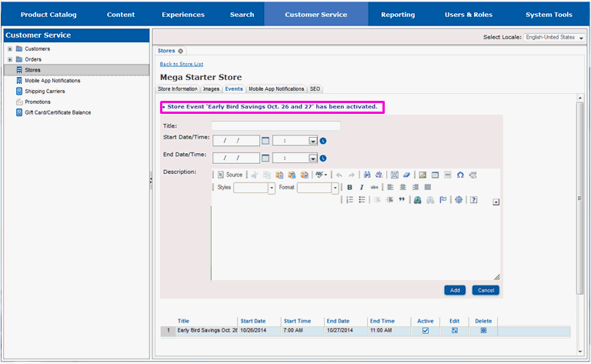The image size is (591, 364).
Task: Open the spell check ABC dropdown
Action: [321, 175]
